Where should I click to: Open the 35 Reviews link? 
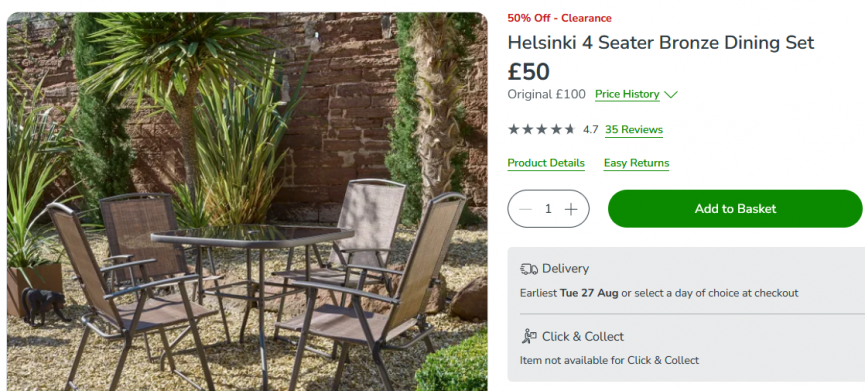(x=634, y=130)
